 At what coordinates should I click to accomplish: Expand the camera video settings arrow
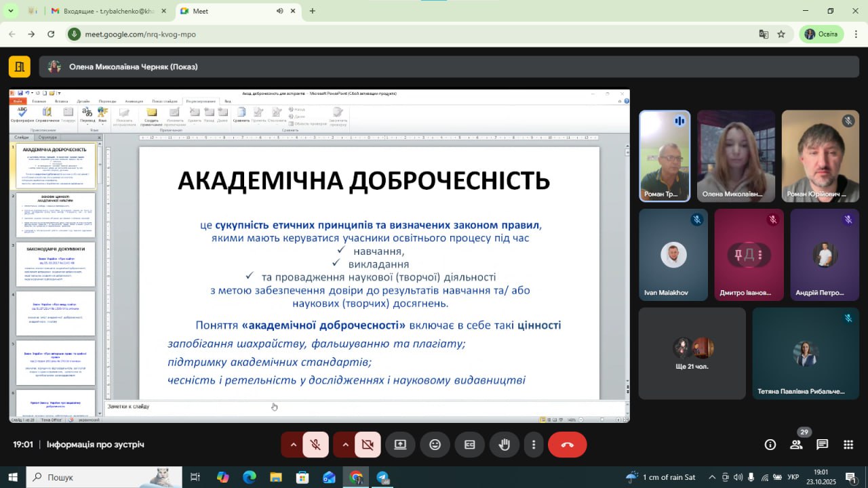click(x=345, y=445)
